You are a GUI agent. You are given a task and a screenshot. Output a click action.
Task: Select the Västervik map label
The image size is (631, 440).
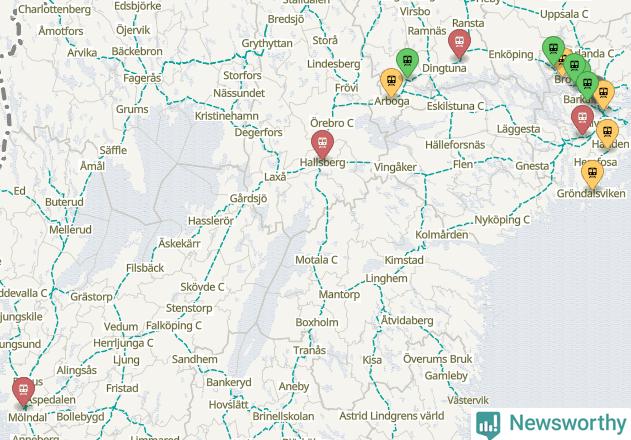point(468,400)
